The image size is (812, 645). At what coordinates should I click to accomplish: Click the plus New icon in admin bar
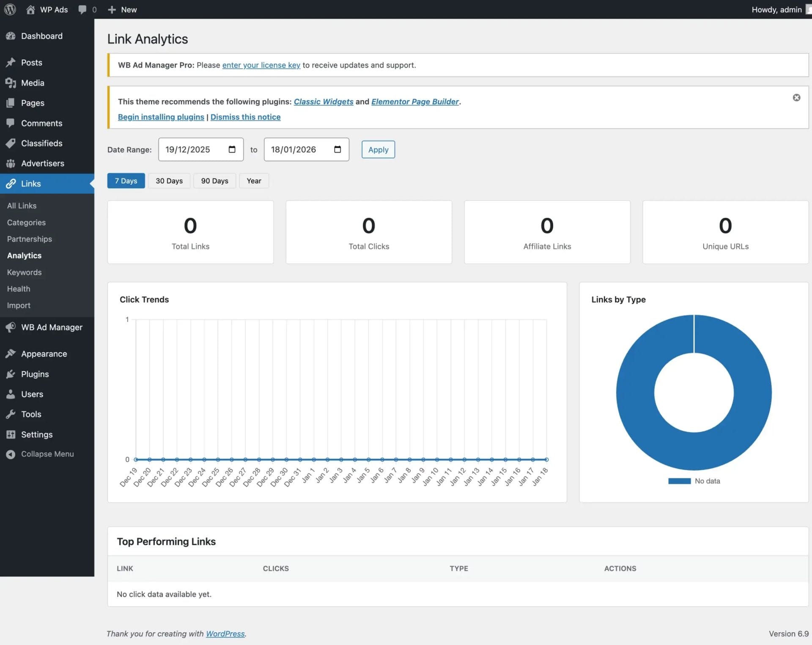(112, 9)
